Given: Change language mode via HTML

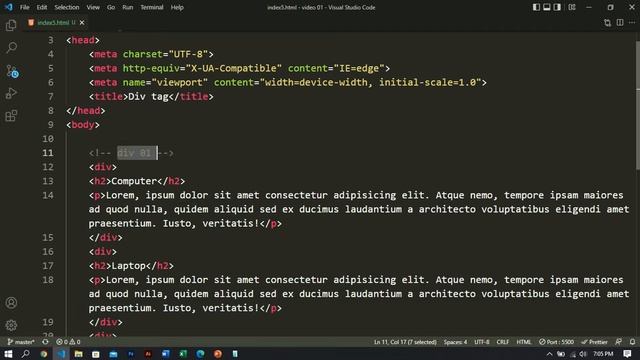Looking at the screenshot, I should [524, 342].
